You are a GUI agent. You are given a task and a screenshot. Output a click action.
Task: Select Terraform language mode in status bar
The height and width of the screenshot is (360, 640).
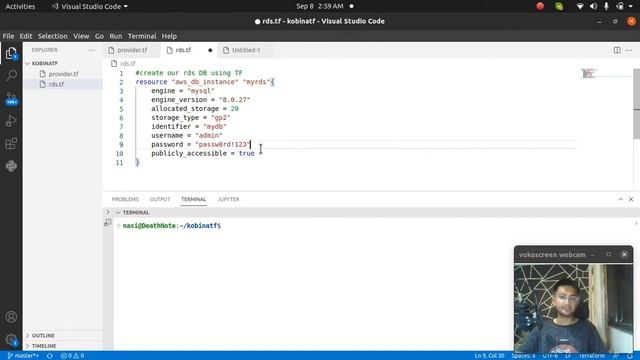[x=591, y=356]
